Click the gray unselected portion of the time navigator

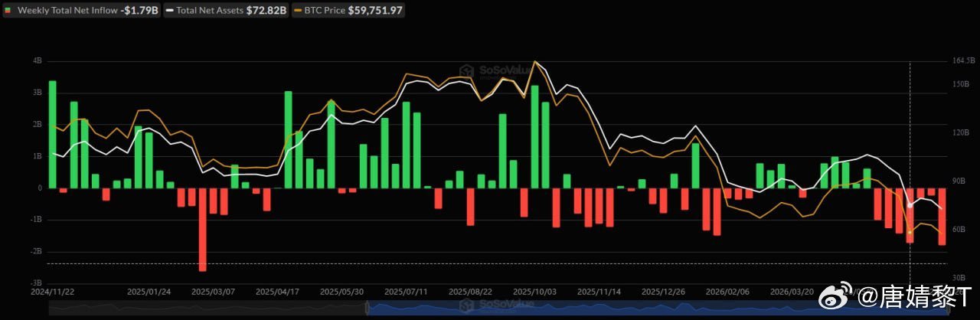207,307
